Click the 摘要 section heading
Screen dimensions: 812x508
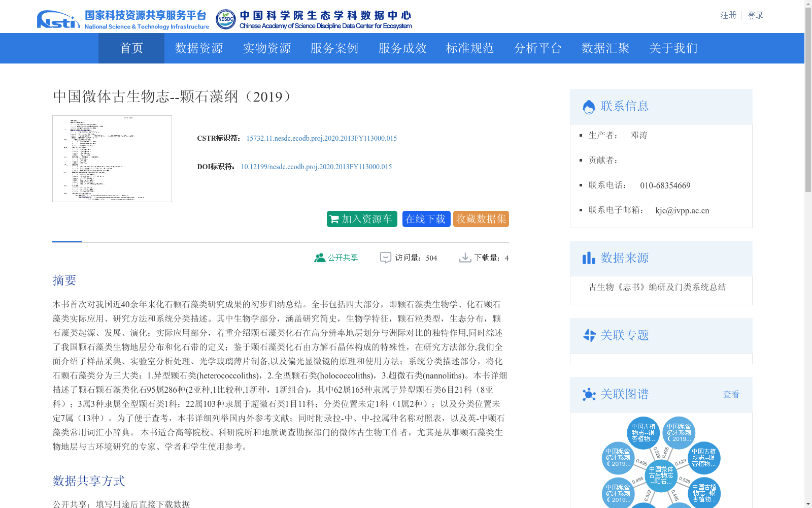(64, 280)
